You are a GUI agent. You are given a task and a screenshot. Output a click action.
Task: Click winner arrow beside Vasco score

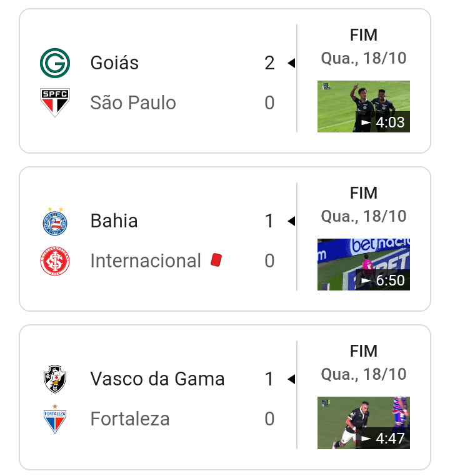tap(291, 379)
